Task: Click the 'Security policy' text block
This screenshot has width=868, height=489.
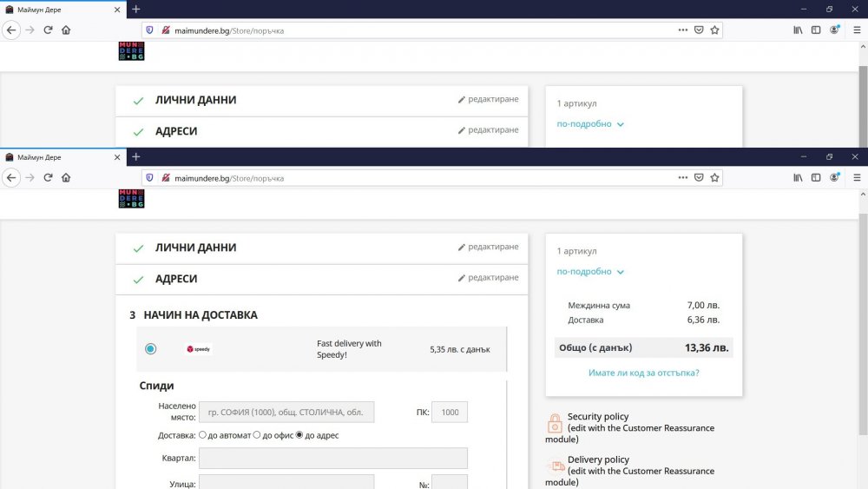Action: click(x=630, y=427)
